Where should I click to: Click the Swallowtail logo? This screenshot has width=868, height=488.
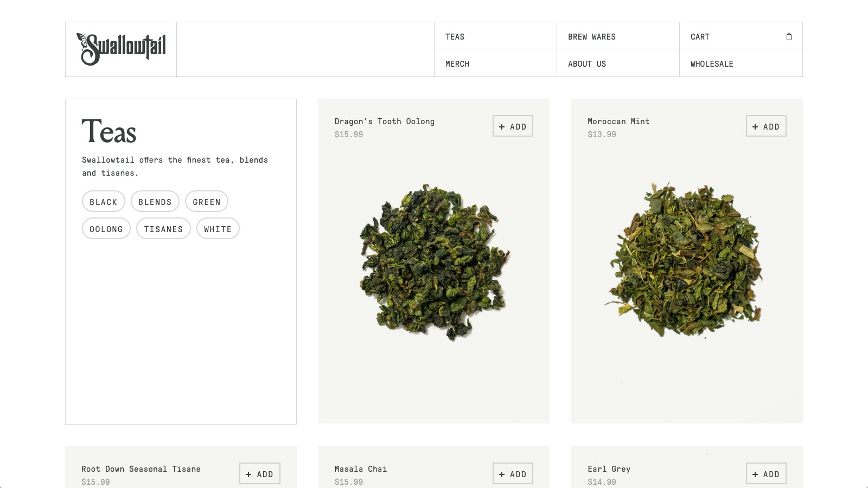121,49
